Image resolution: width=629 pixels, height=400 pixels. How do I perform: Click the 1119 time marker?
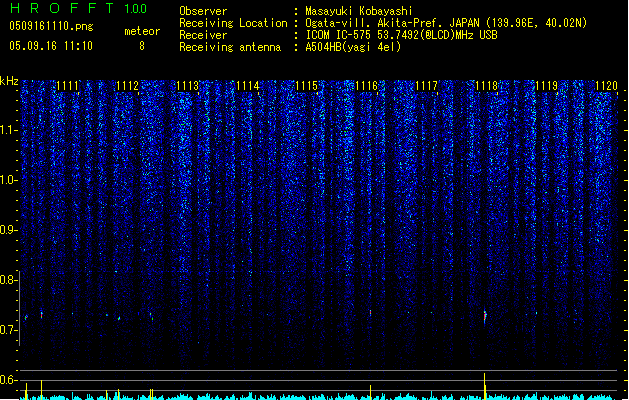tap(546, 86)
